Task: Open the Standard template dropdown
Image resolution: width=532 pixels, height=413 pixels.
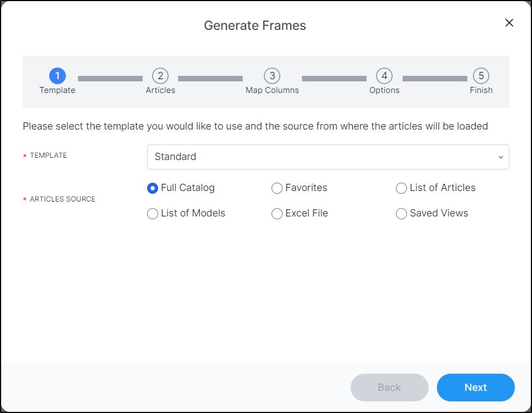Action: (x=328, y=157)
